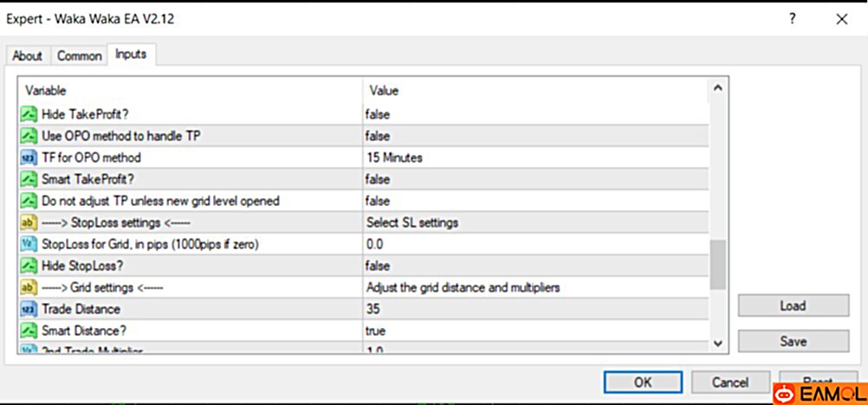
Task: Select the Smart TakeProfit? label
Action: [x=87, y=179]
